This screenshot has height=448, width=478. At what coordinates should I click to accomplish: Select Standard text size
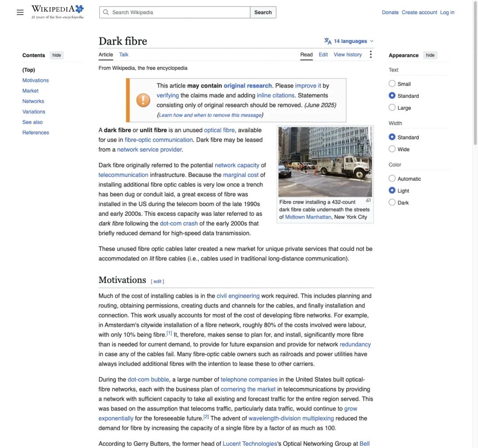click(x=392, y=96)
